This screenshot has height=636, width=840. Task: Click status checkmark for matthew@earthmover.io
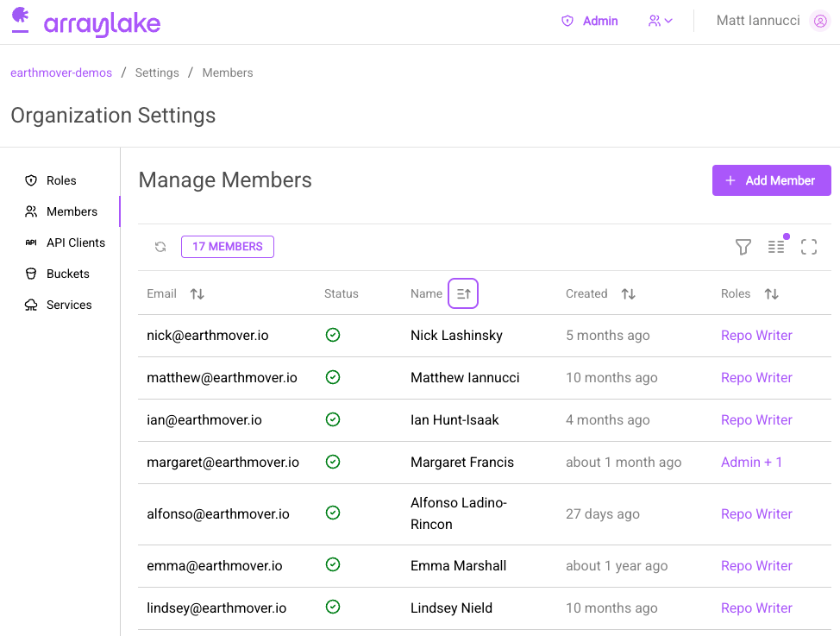333,377
